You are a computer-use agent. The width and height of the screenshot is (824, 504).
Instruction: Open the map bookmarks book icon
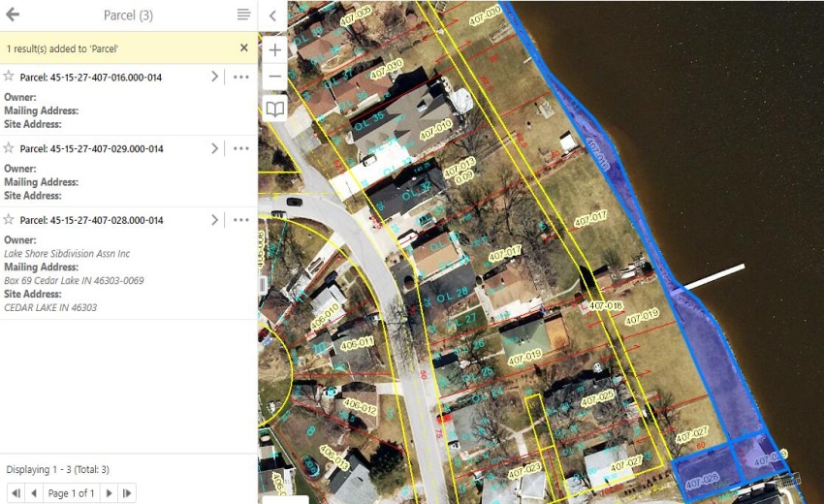point(275,109)
